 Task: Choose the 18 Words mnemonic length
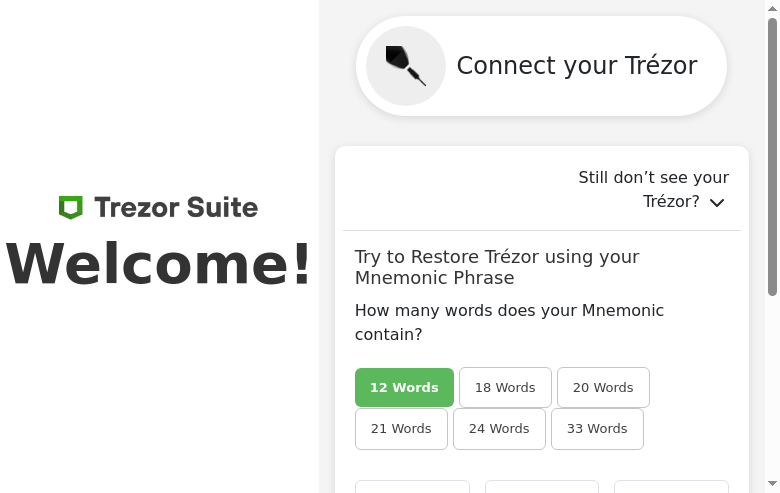(505, 387)
